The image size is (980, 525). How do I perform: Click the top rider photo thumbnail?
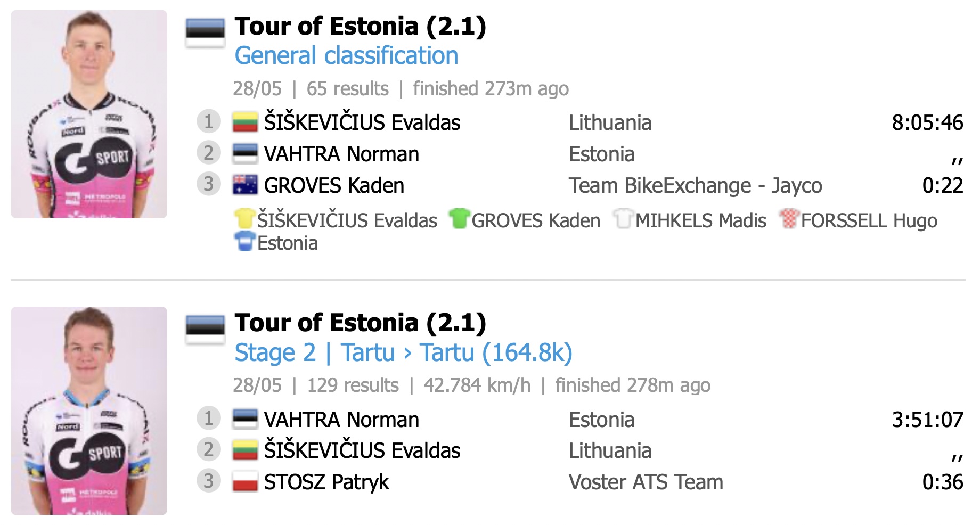coord(89,114)
